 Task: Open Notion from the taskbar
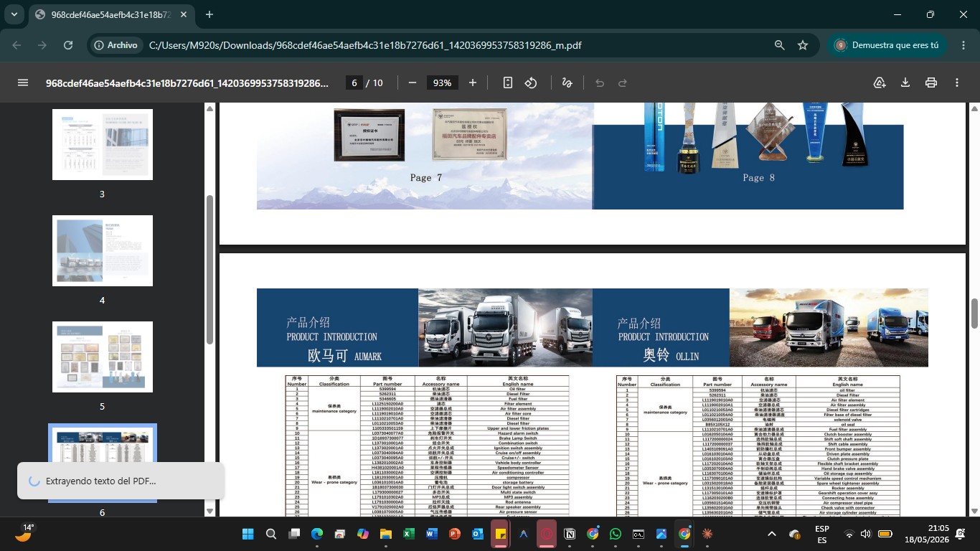tap(570, 534)
